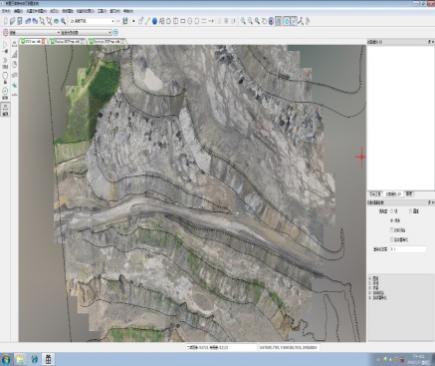Open the second combo box on the second toolbar row
The height and width of the screenshot is (366, 435).
tap(86, 33)
